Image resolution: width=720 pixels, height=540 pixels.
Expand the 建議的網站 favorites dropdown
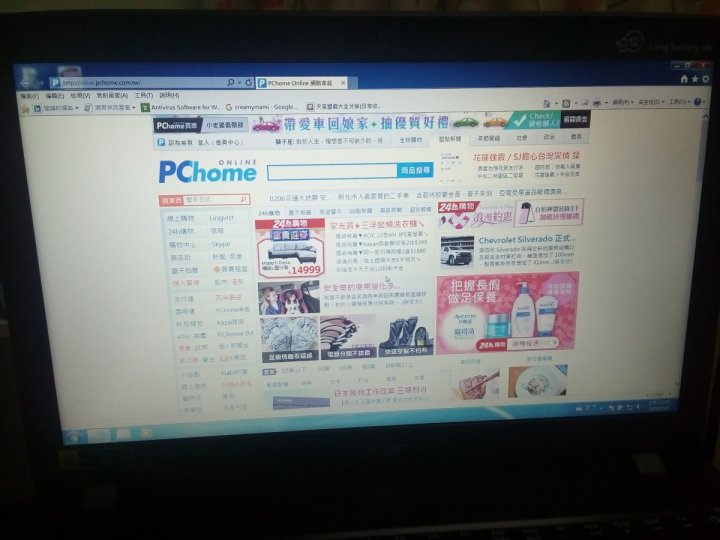[x=77, y=108]
